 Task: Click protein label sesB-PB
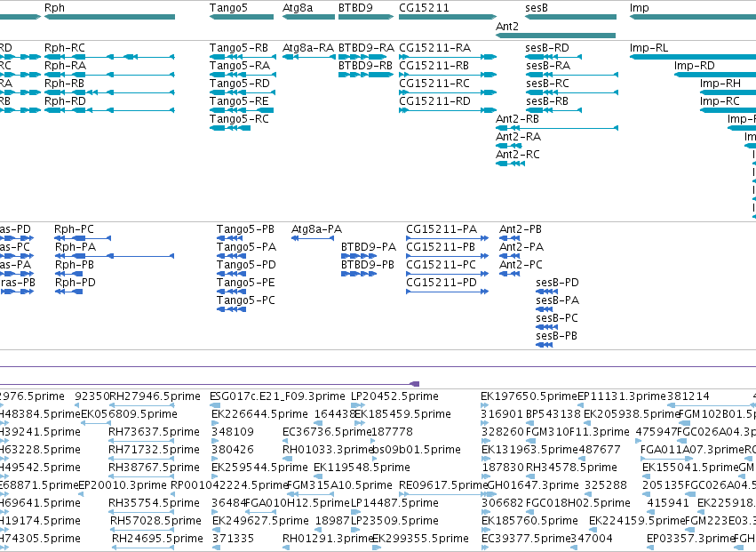[556, 336]
